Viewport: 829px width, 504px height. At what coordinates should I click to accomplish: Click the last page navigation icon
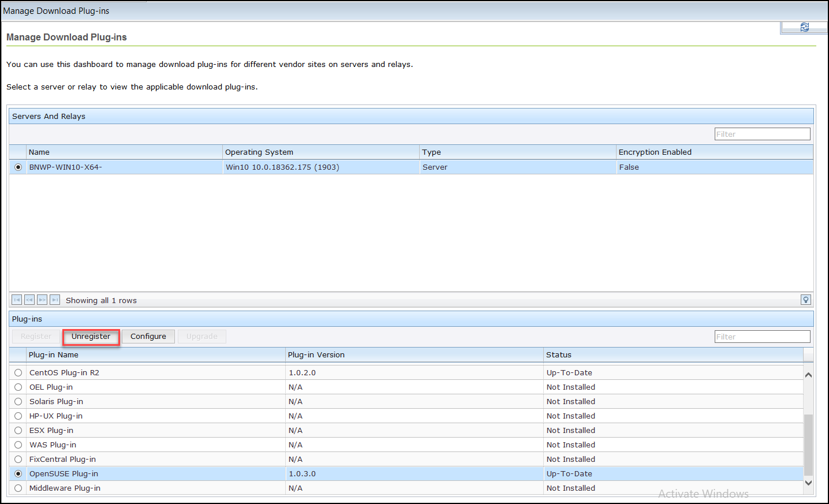tap(54, 300)
